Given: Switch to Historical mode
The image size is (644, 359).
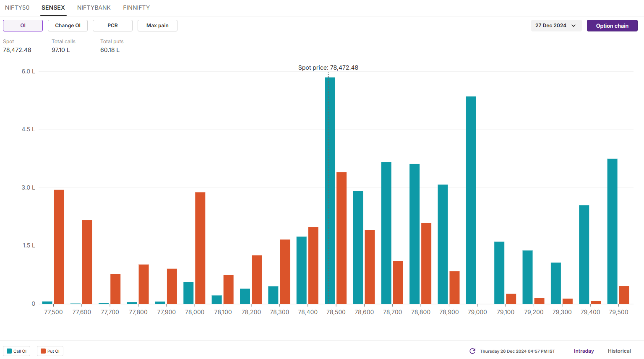Looking at the screenshot, I should point(619,351).
